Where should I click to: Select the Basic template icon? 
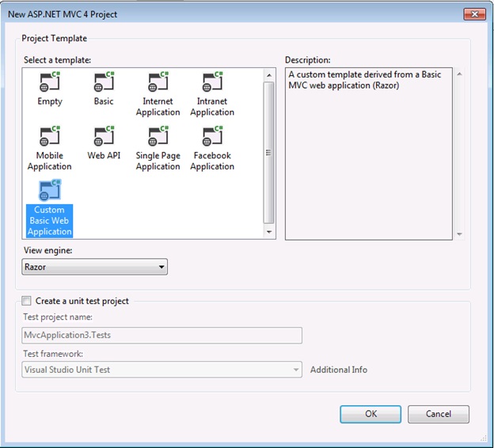(x=104, y=82)
